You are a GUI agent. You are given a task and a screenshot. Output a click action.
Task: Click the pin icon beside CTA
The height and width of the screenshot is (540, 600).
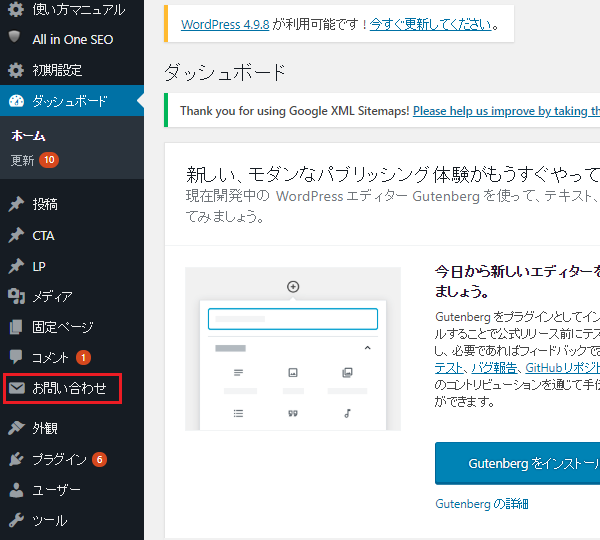pos(16,235)
